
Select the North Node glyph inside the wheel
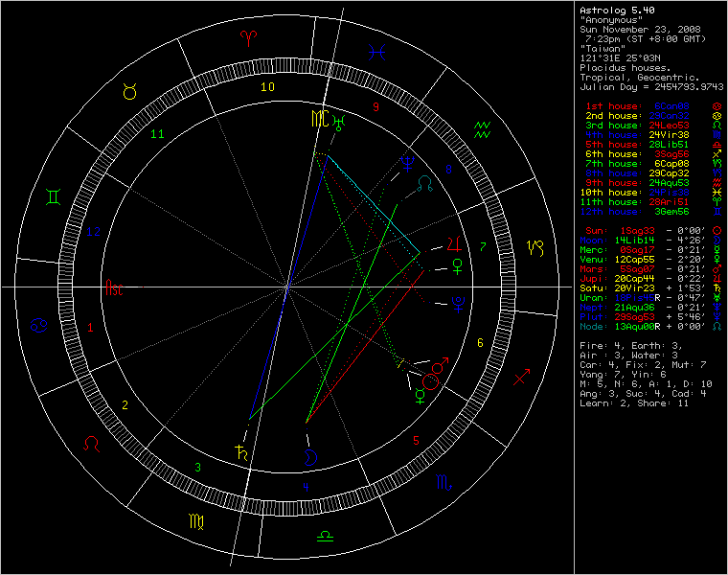coord(438,181)
